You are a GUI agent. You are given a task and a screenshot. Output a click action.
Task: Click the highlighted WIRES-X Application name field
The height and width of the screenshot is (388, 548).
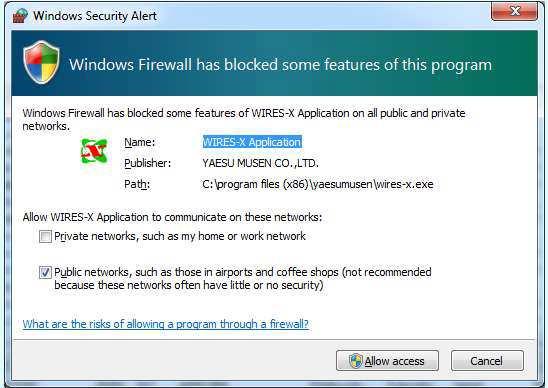click(x=252, y=142)
